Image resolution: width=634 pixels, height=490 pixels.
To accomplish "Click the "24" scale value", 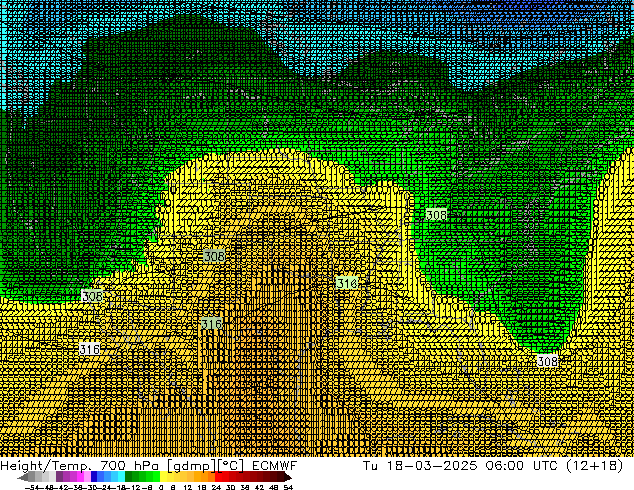I will (x=216, y=488).
